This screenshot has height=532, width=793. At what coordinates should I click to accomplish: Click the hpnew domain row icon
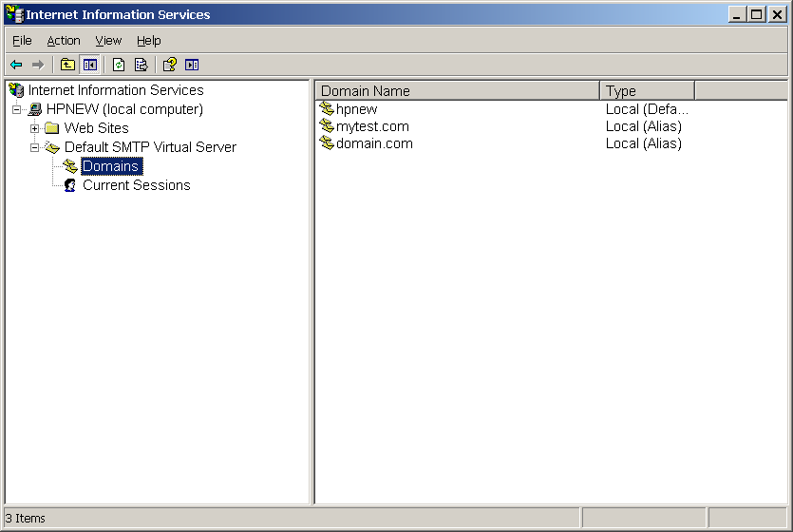[327, 108]
